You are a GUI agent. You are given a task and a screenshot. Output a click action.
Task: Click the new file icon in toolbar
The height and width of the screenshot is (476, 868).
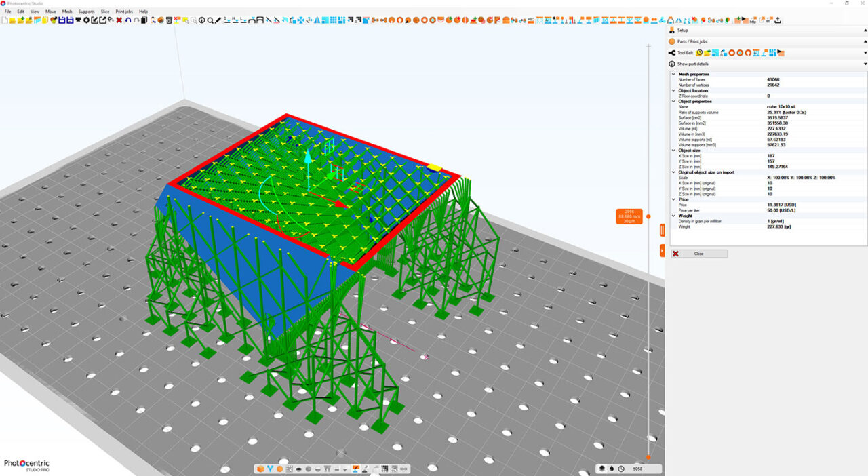tap(4, 20)
